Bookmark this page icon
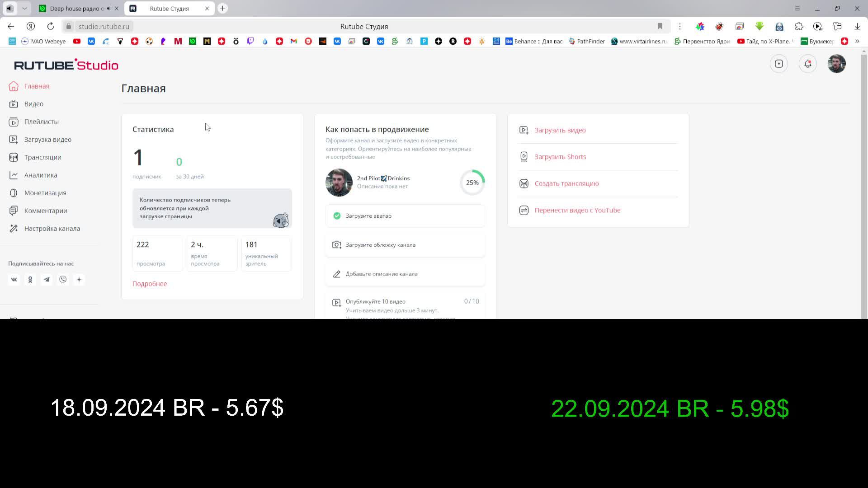Screen dimensions: 868x488 [x=660, y=26]
